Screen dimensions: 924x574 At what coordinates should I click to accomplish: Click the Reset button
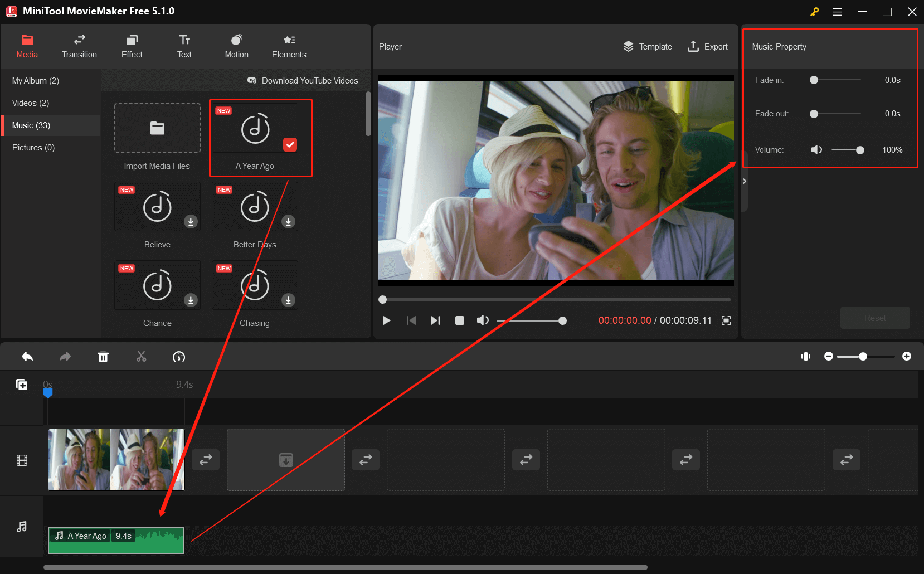click(x=875, y=318)
